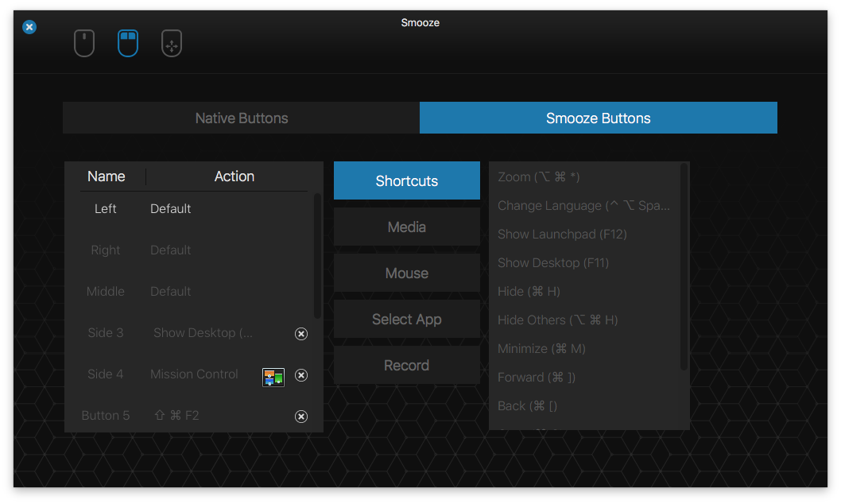
Task: Choose the Back (⌘ [) shortcut
Action: pyautogui.click(x=527, y=406)
